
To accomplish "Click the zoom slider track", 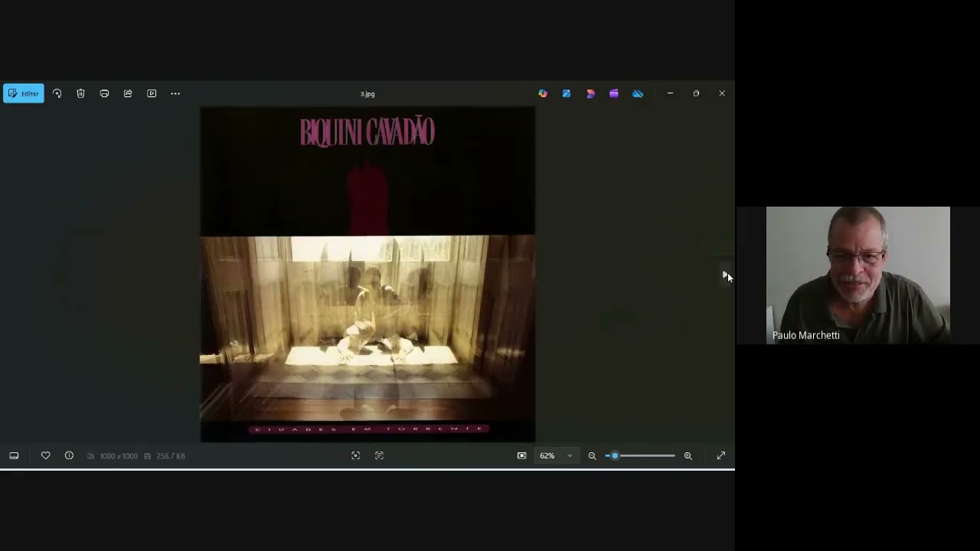I will click(x=641, y=455).
